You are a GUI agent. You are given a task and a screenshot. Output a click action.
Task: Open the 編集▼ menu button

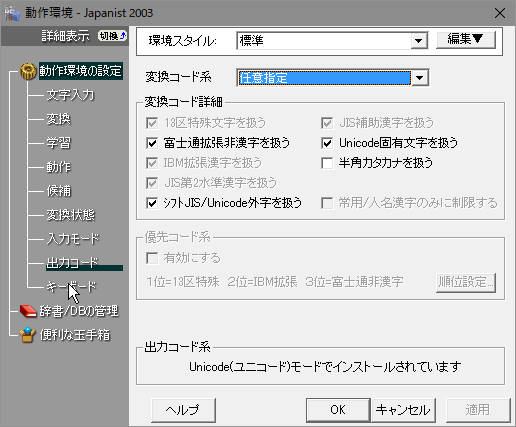click(x=466, y=40)
